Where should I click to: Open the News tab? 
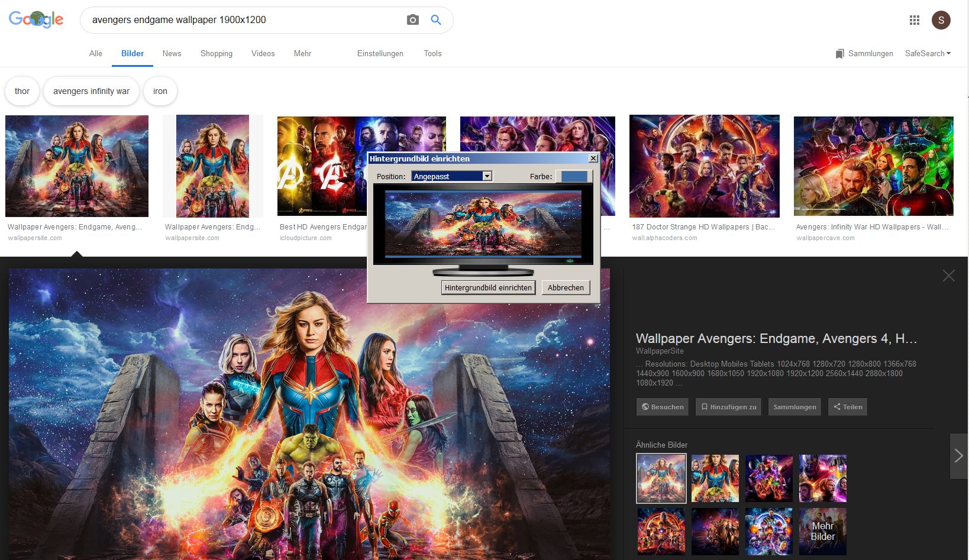click(172, 53)
